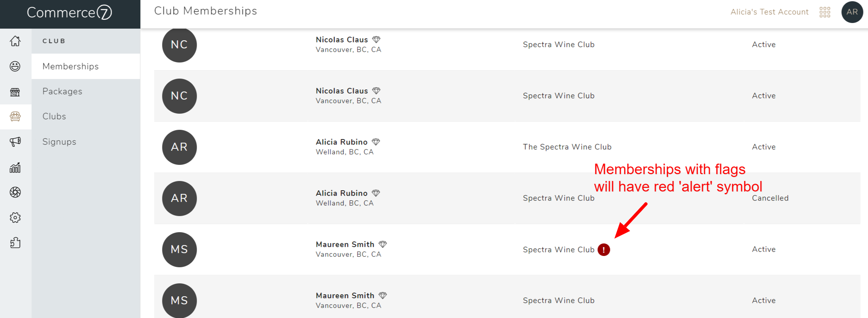Open the Settings gear icon
The image size is (868, 318).
point(15,218)
